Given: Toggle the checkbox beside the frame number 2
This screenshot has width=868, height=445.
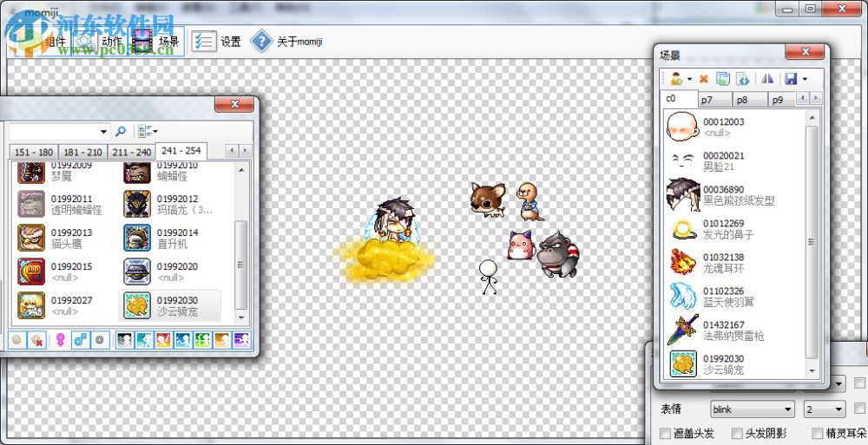Looking at the screenshot, I should [859, 409].
